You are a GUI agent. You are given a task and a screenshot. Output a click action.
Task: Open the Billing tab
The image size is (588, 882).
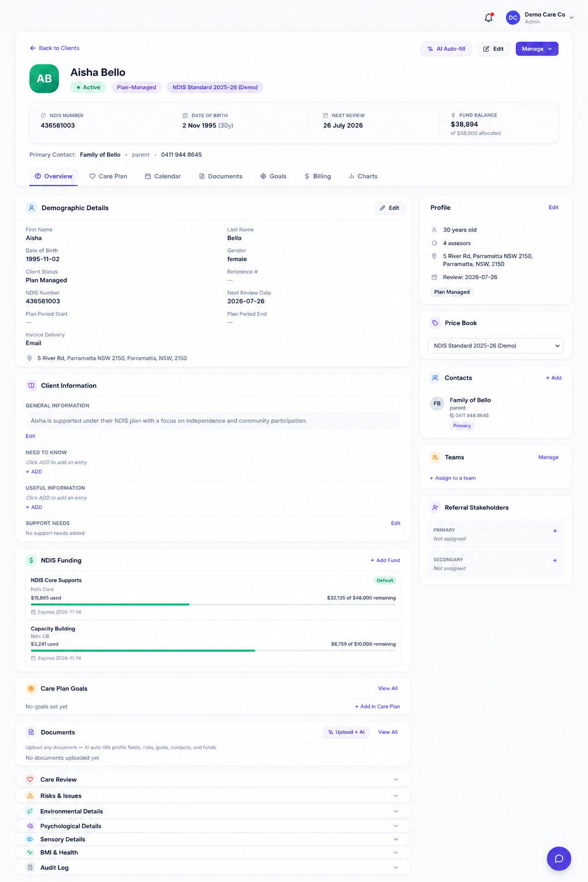click(318, 176)
